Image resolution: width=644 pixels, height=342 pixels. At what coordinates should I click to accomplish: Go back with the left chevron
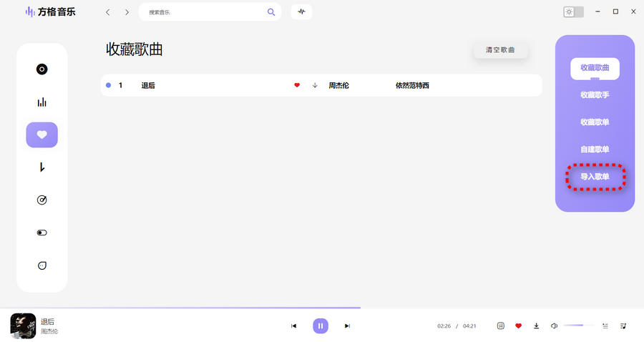[x=108, y=12]
